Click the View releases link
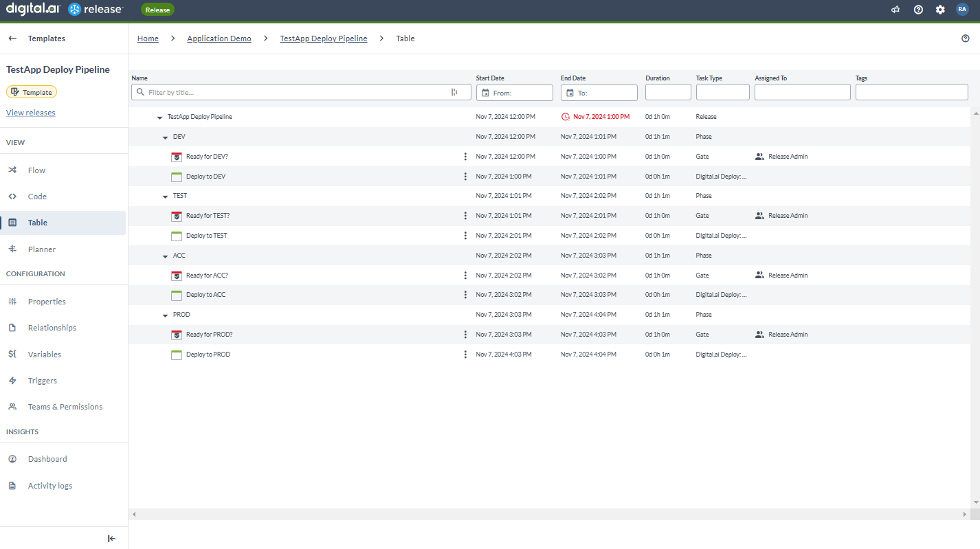Viewport: 980px width, 549px height. click(x=31, y=113)
